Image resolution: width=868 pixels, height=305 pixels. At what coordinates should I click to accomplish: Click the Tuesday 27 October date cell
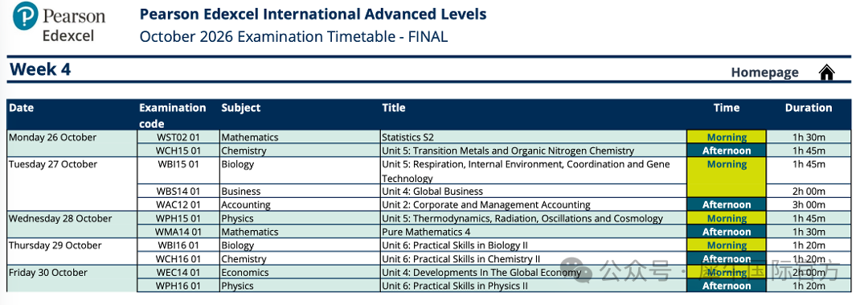coord(72,184)
